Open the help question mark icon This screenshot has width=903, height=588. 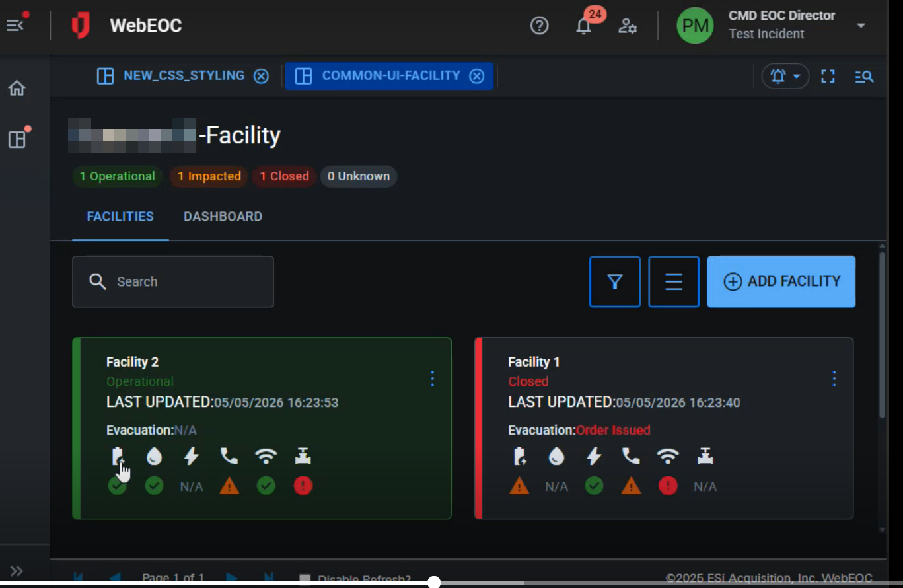coord(540,26)
